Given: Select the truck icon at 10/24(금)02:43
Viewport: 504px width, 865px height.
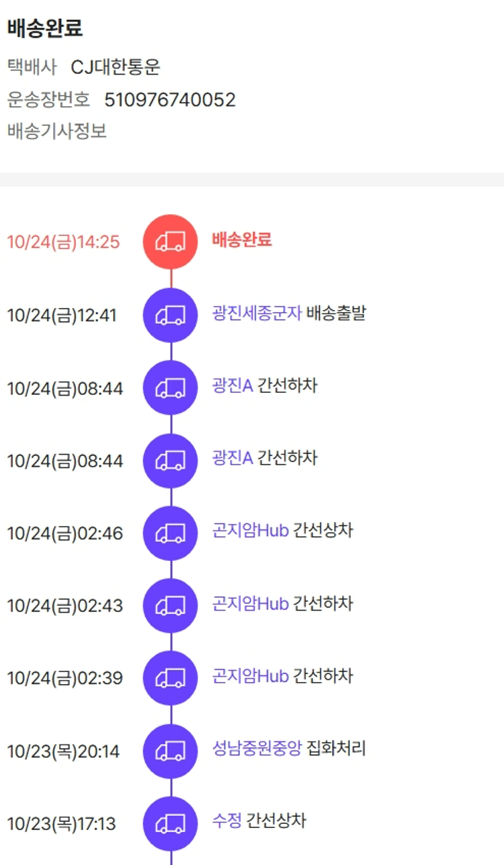Looking at the screenshot, I should click(171, 605).
